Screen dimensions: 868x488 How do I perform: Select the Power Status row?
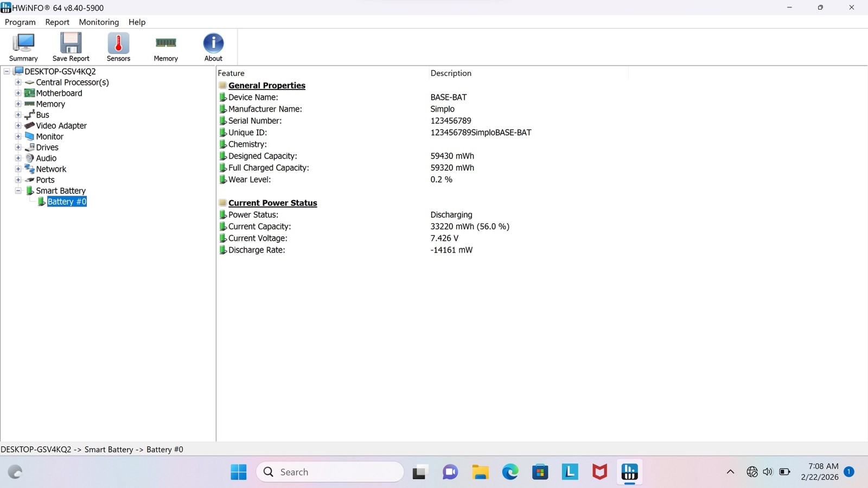tap(423, 215)
